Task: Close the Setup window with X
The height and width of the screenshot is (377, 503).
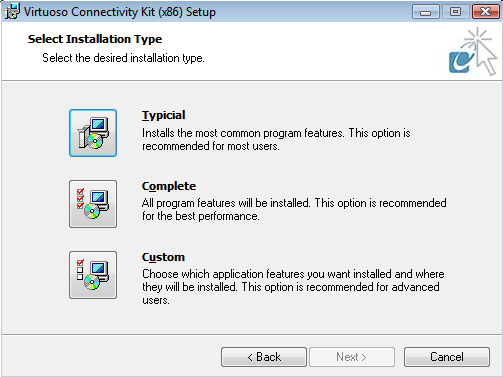Action: pyautogui.click(x=486, y=12)
